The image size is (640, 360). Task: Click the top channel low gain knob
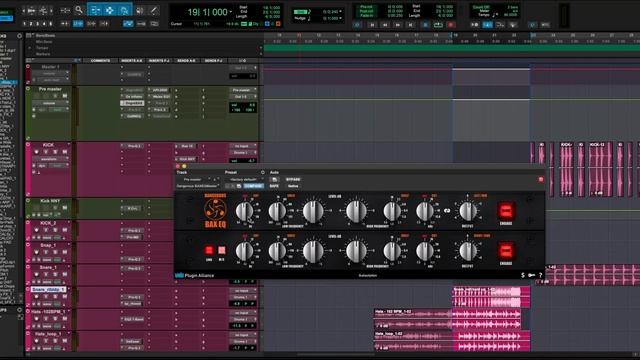[x=313, y=211]
